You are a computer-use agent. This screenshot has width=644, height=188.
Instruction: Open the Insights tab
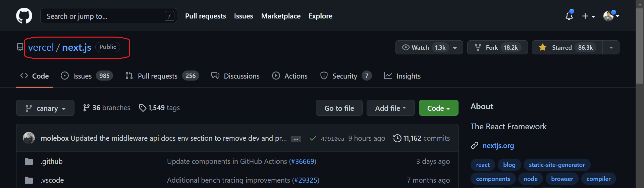click(x=402, y=76)
